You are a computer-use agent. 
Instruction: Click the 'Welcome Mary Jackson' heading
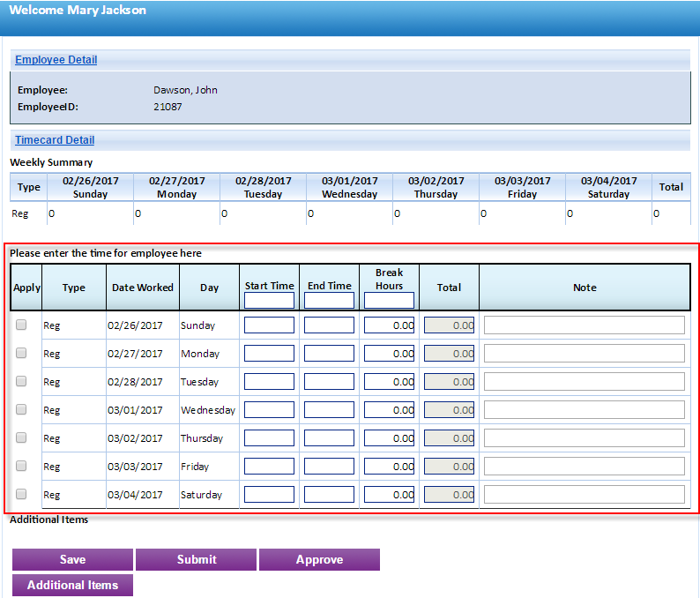[78, 10]
